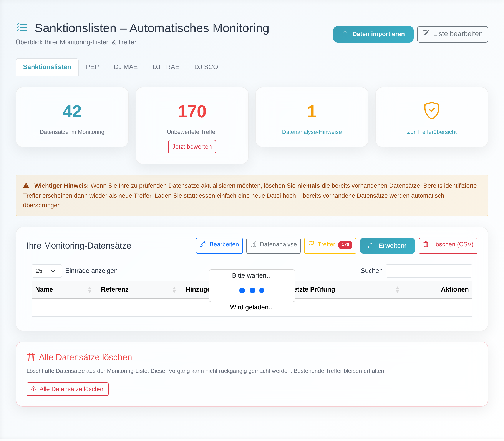Click the warning triangle in the delete-all button

[33, 389]
